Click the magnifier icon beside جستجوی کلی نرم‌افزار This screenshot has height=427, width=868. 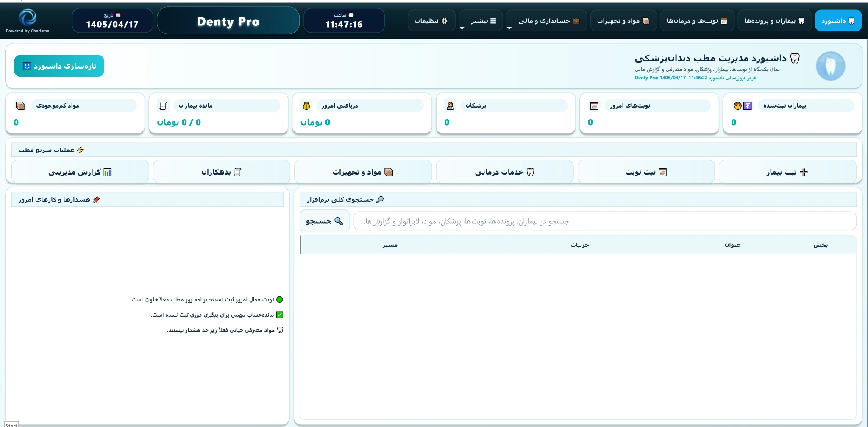380,200
